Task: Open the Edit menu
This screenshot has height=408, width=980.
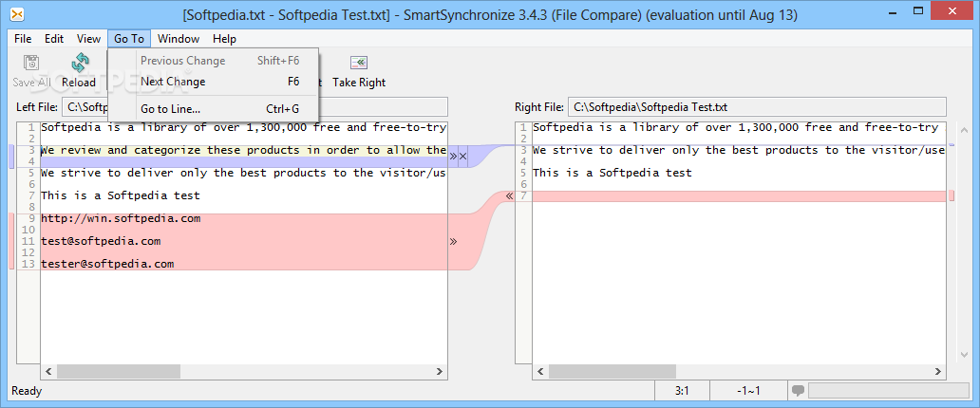Action: [54, 39]
